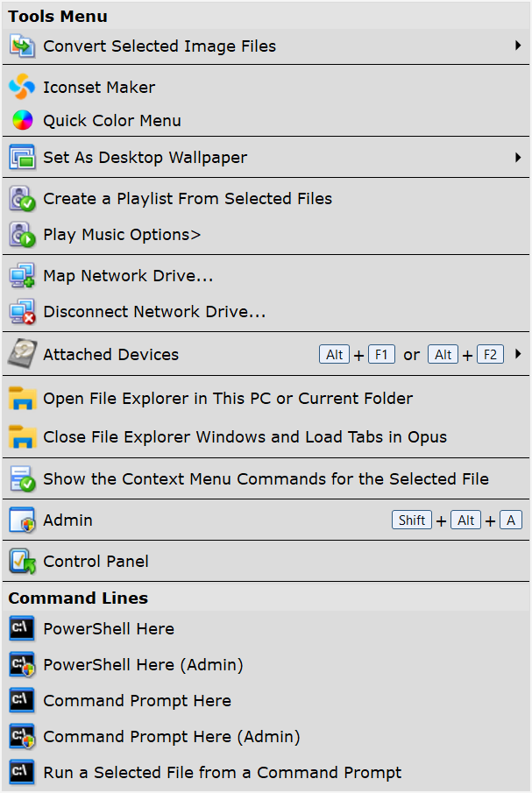Click the Attached Devices hard drive icon

click(x=22, y=355)
